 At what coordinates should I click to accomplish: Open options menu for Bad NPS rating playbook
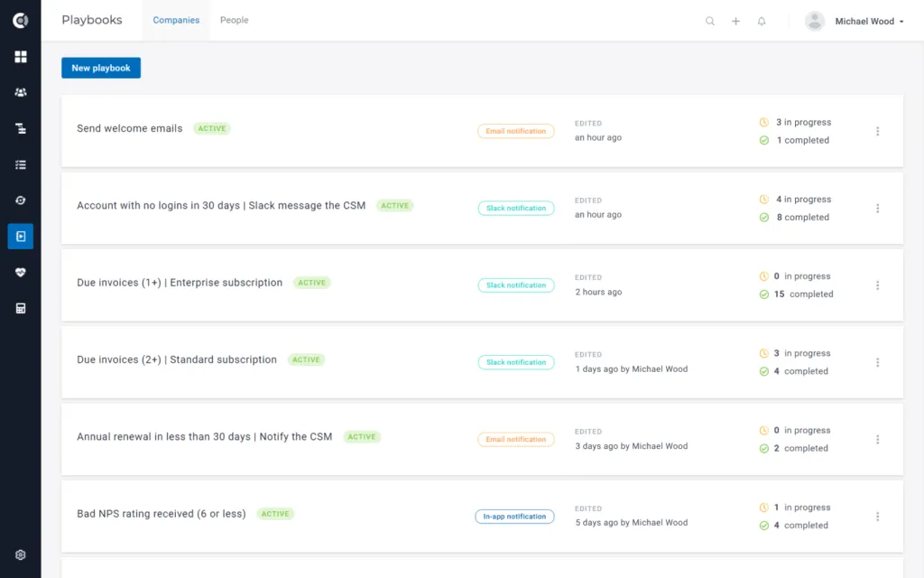point(877,517)
